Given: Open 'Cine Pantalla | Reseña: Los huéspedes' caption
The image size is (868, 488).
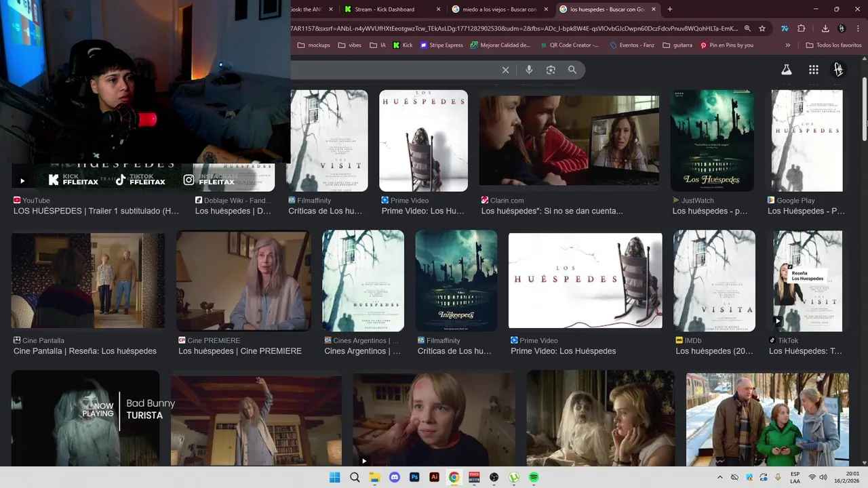Looking at the screenshot, I should click(85, 351).
